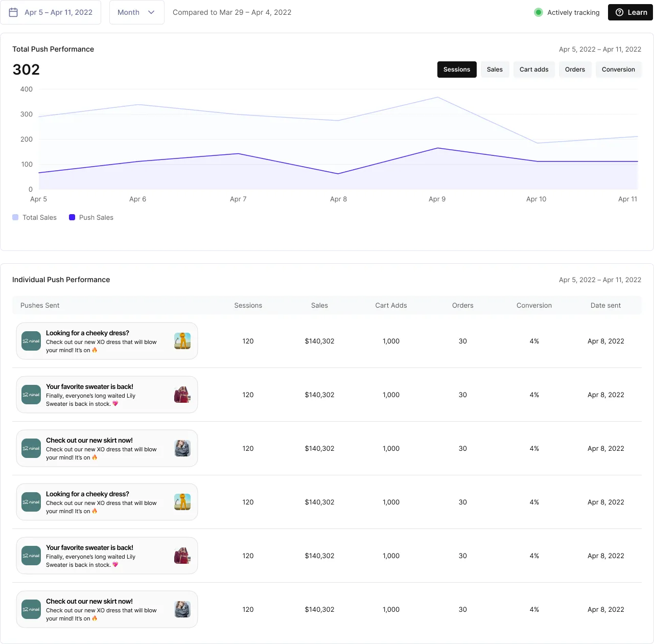Click nined logo on cheeky dress push
The height and width of the screenshot is (644, 654).
(31, 341)
